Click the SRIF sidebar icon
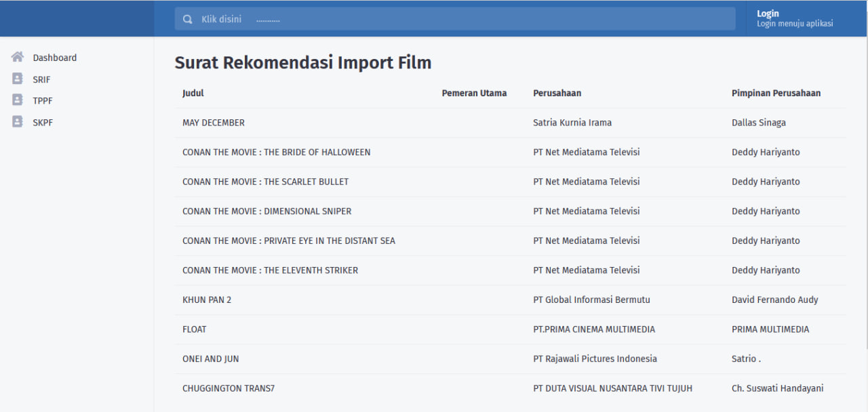The height and width of the screenshot is (412, 868). coord(18,79)
